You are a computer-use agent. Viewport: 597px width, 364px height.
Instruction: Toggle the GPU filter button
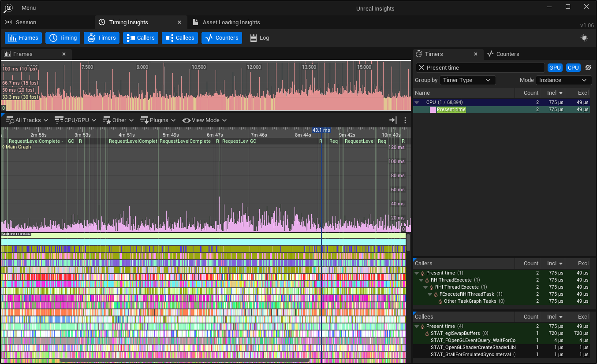tap(555, 67)
